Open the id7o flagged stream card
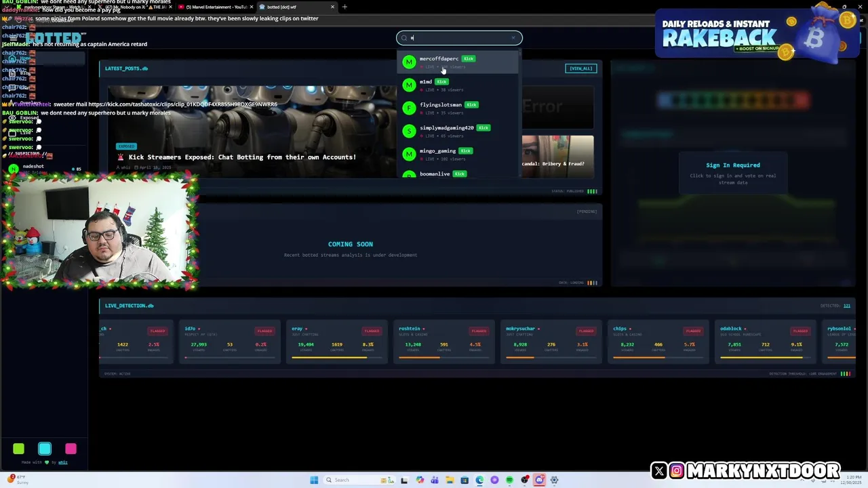The width and height of the screenshot is (868, 488). 230,342
